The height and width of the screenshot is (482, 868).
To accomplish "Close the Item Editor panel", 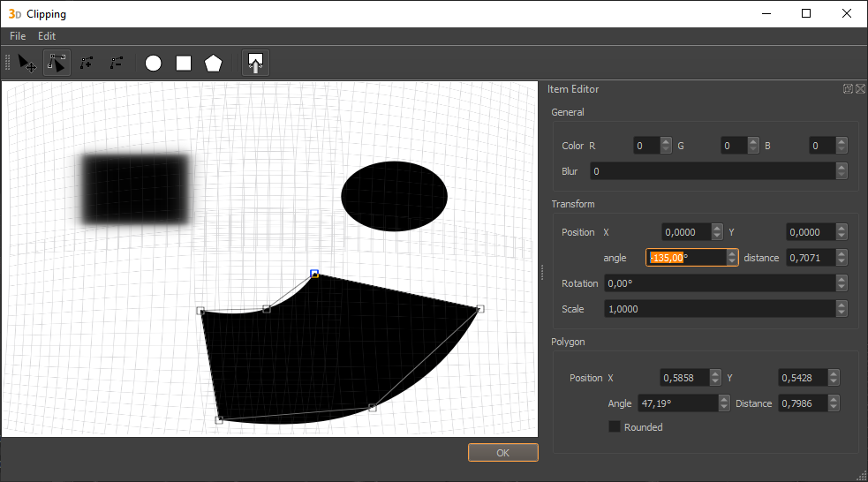I will point(860,89).
